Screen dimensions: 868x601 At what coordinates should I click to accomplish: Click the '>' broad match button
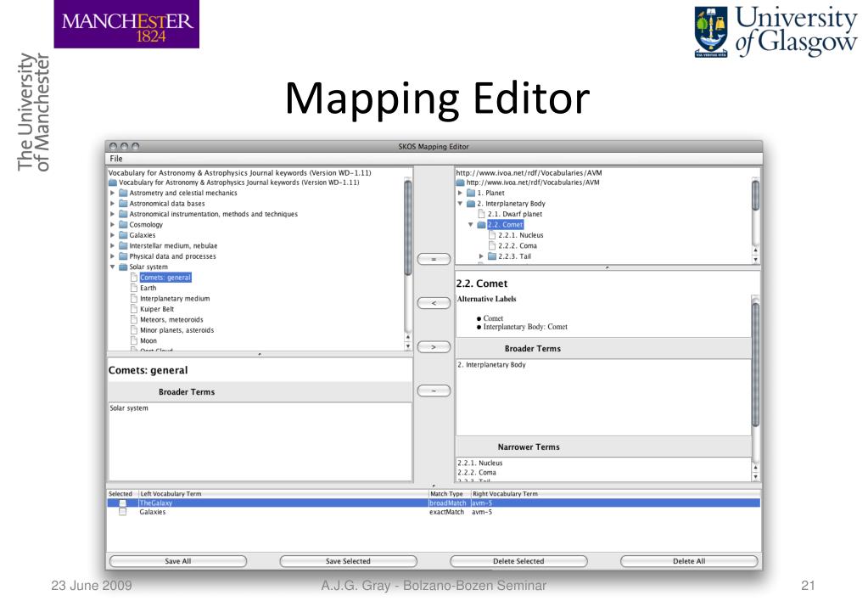(434, 346)
